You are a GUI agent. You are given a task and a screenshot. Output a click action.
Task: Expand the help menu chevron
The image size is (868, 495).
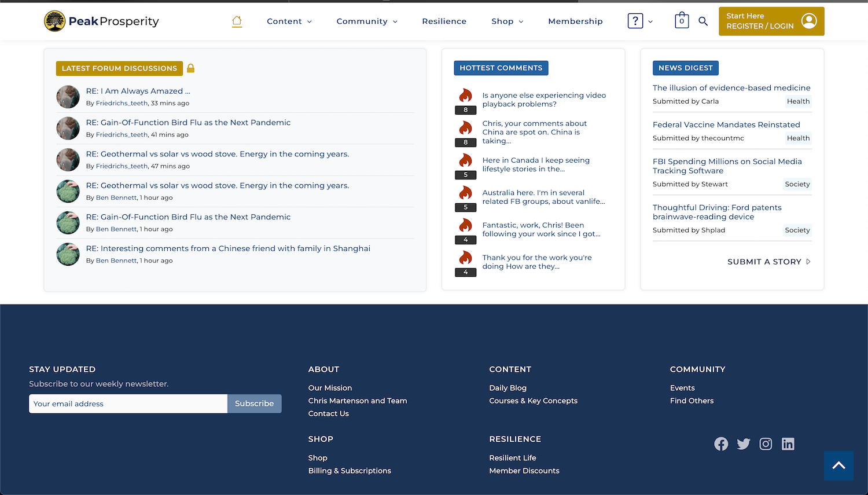click(650, 21)
